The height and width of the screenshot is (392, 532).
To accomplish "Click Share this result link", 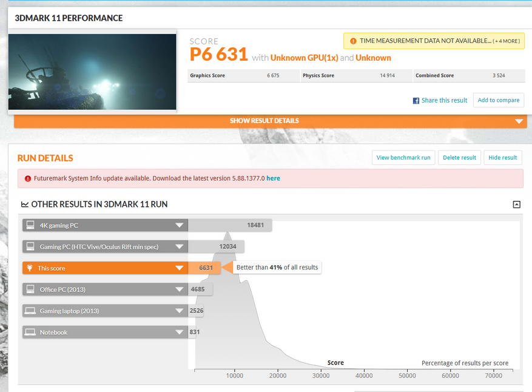I will pyautogui.click(x=444, y=101).
